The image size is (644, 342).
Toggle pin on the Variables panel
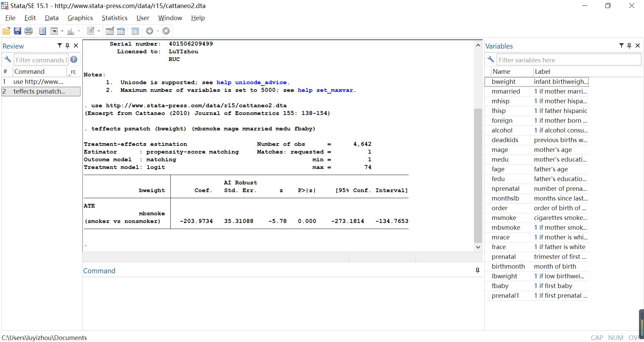click(629, 46)
